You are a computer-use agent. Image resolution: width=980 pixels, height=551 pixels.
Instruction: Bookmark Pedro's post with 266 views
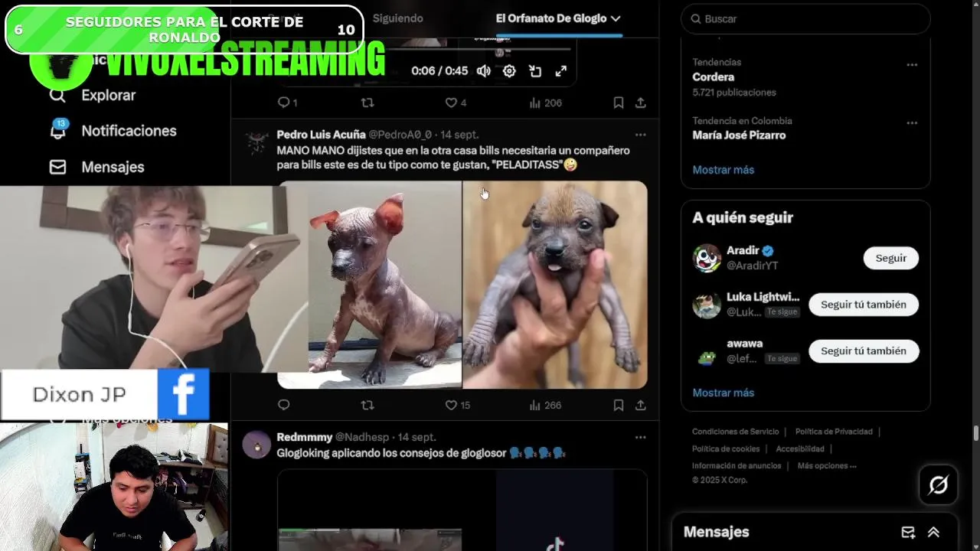tap(619, 405)
